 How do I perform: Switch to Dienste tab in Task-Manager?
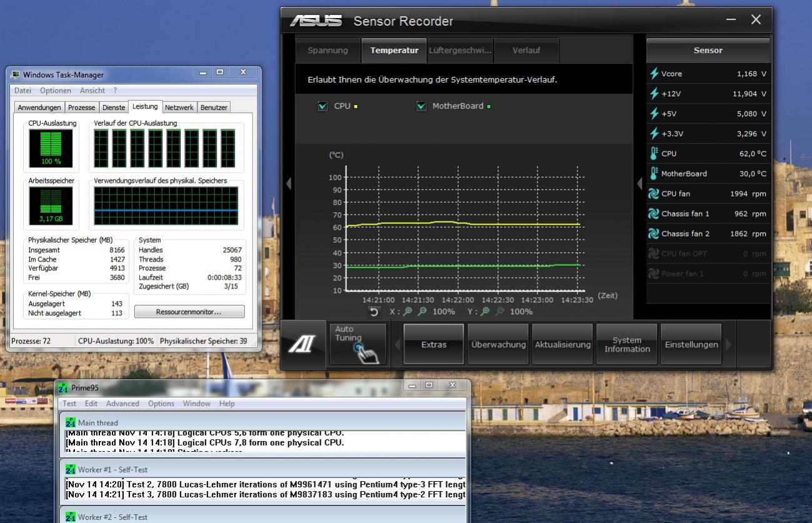coord(114,108)
